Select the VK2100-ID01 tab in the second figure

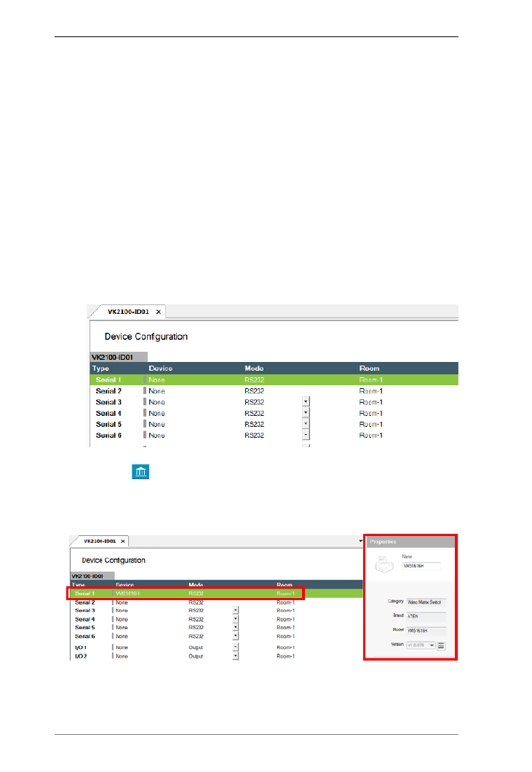[100, 541]
